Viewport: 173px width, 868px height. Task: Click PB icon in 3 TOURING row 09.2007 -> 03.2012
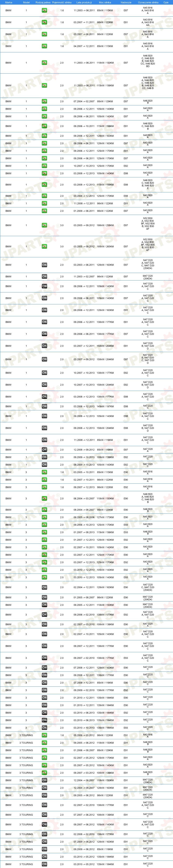click(44, 773)
